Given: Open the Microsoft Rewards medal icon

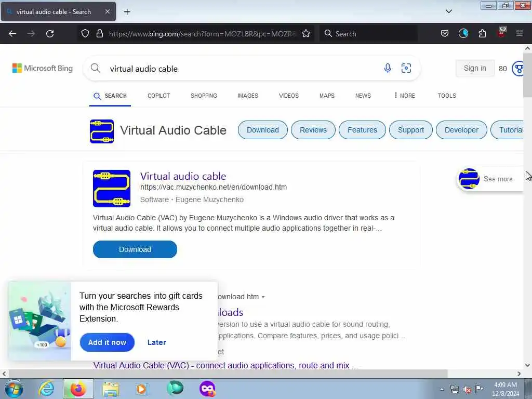Looking at the screenshot, I should click(518, 69).
